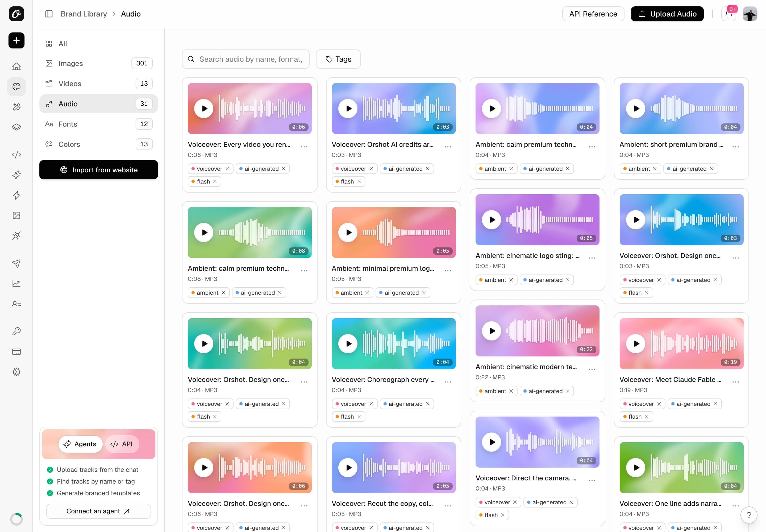This screenshot has width=766, height=532.
Task: Click the Upload Audio button
Action: [667, 14]
